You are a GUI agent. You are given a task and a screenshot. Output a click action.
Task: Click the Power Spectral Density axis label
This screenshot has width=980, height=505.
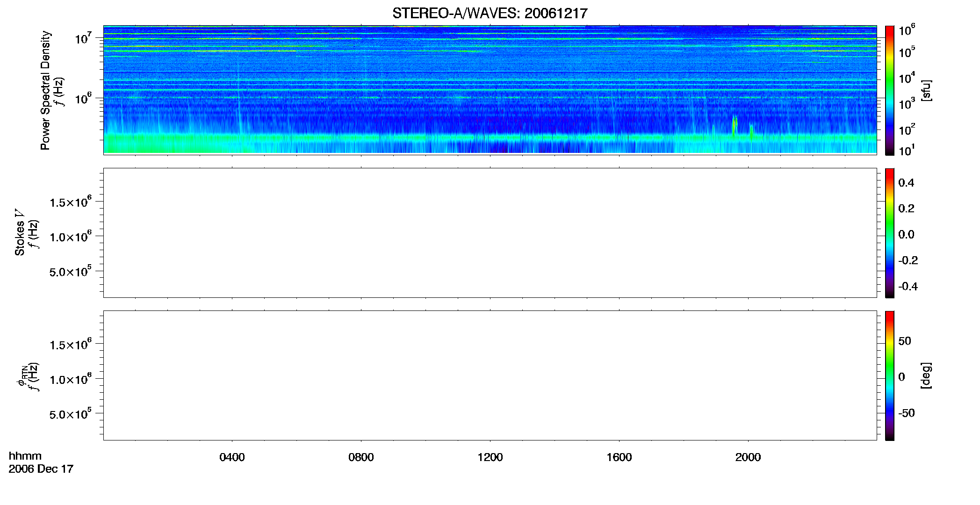click(45, 90)
